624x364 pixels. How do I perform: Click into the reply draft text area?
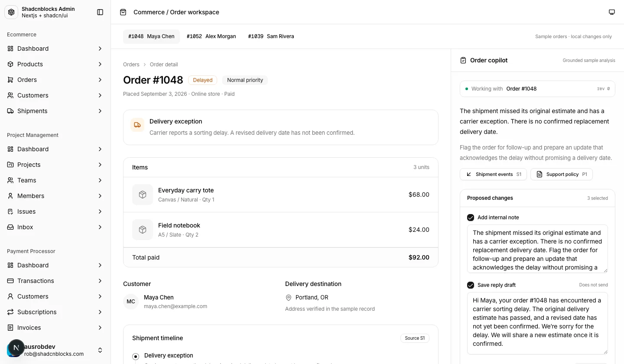point(537,323)
